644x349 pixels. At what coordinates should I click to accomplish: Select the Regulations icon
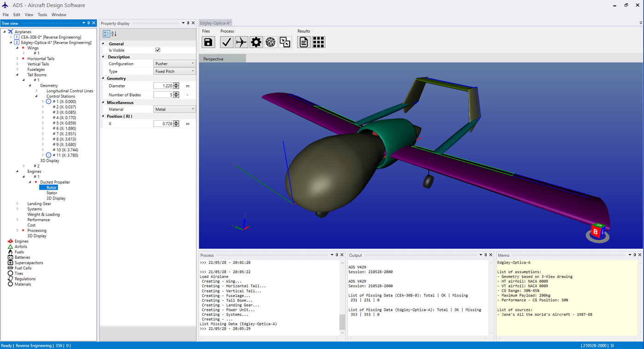point(10,279)
